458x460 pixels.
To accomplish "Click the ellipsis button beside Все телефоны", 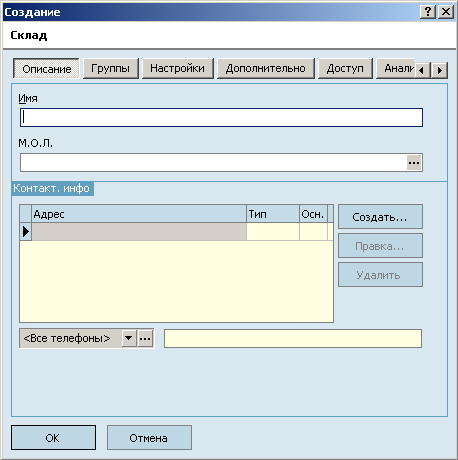I will pyautogui.click(x=145, y=339).
